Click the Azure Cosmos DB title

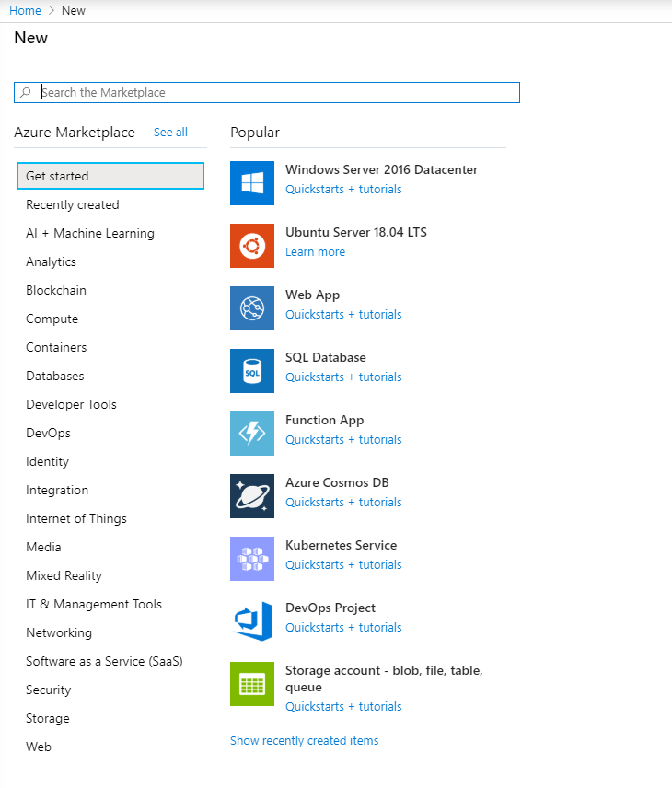pos(337,483)
